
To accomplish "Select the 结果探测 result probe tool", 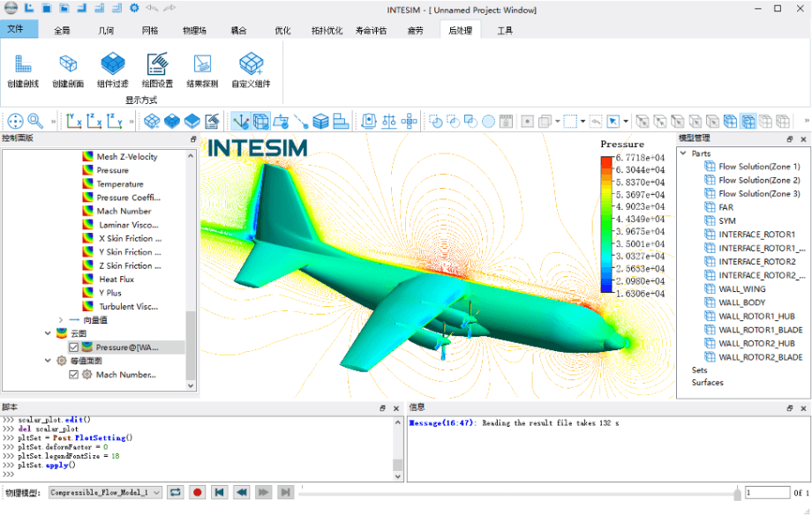I will click(x=202, y=64).
